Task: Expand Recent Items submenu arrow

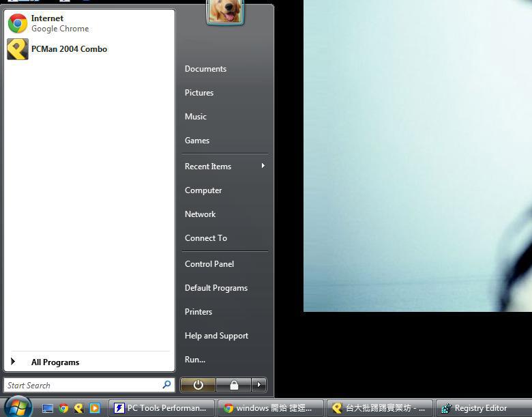Action: click(x=263, y=166)
